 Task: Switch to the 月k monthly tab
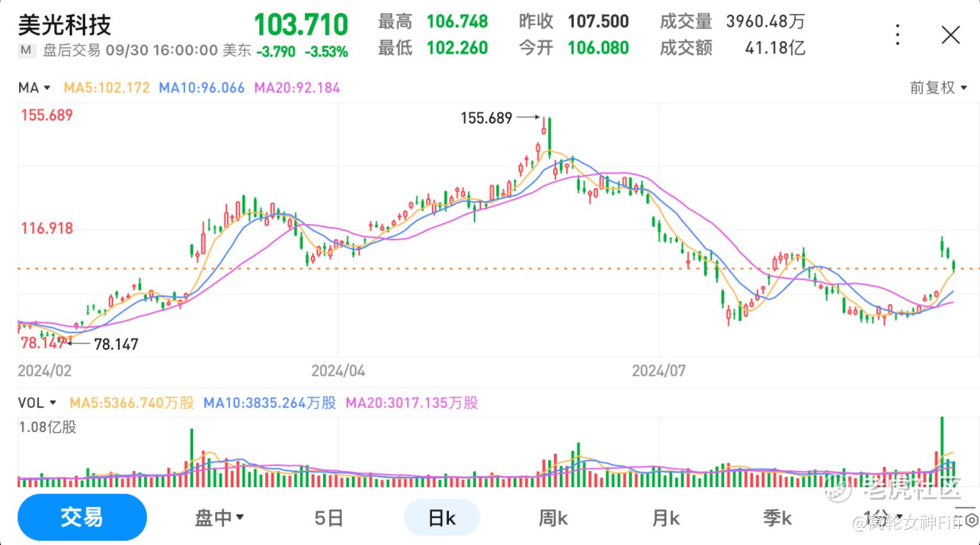665,518
